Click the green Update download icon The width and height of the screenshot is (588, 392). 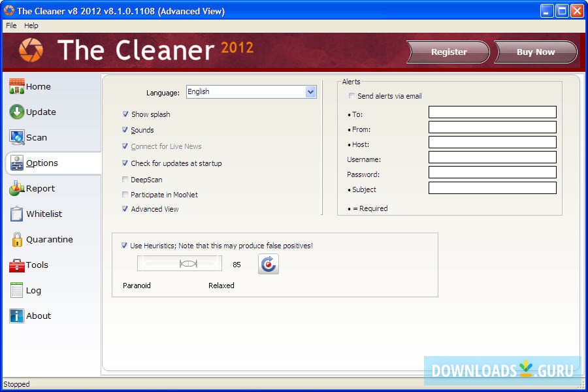click(x=17, y=112)
